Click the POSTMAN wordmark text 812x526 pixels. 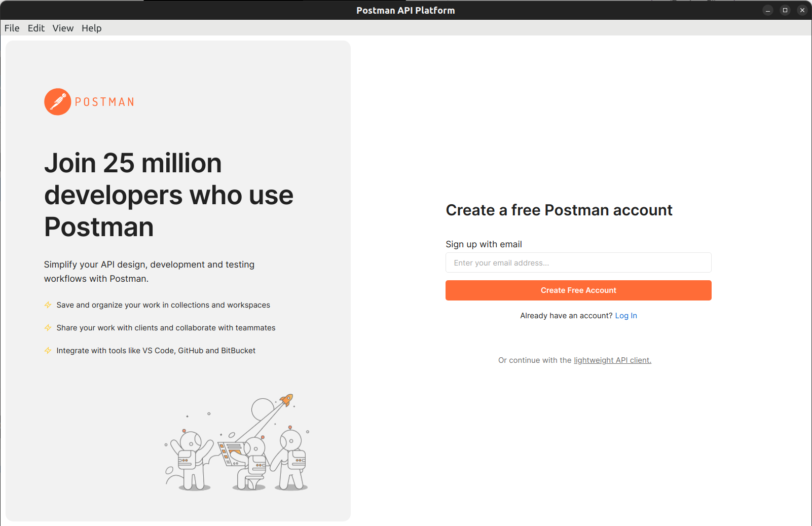coord(104,102)
